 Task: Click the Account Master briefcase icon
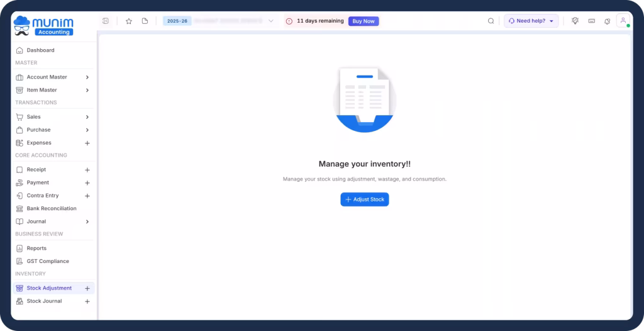[19, 77]
